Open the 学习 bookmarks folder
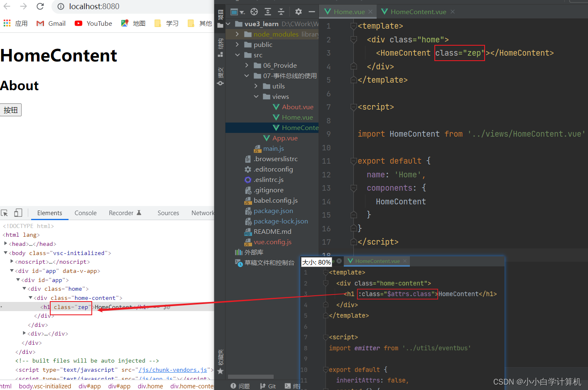Screen dimensions: 588x390 tap(166, 23)
